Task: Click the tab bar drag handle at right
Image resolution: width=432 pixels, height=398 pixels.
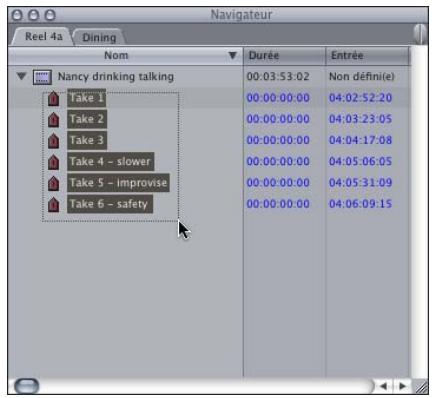Action: coord(421,33)
